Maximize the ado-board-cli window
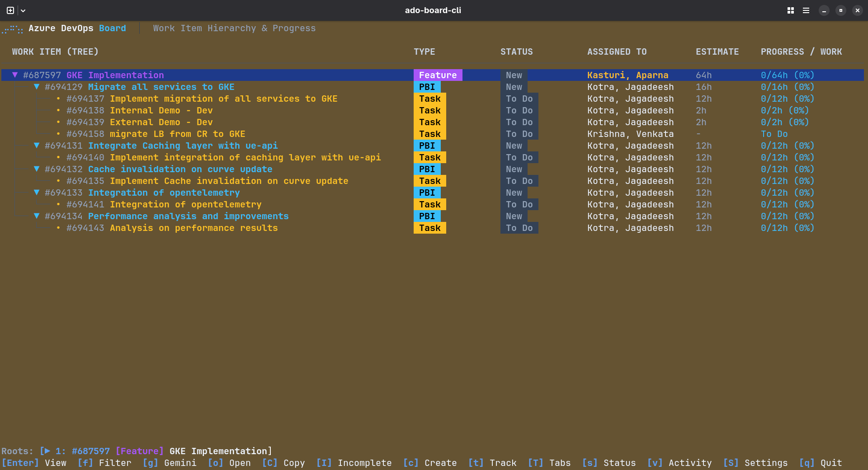This screenshot has height=470, width=868. click(x=841, y=10)
